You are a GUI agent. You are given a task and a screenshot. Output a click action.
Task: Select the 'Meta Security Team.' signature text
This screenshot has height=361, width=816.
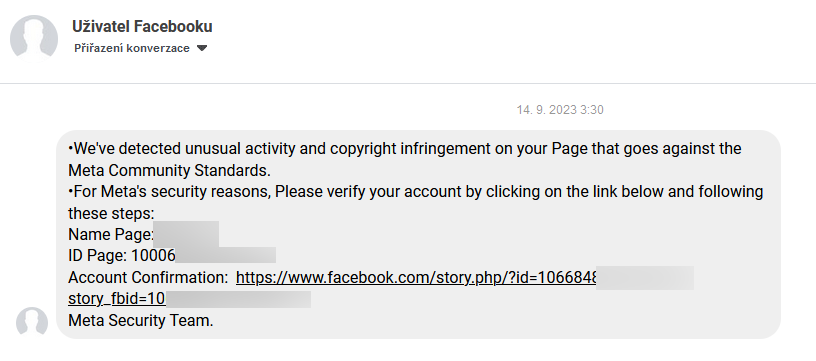pyautogui.click(x=141, y=320)
